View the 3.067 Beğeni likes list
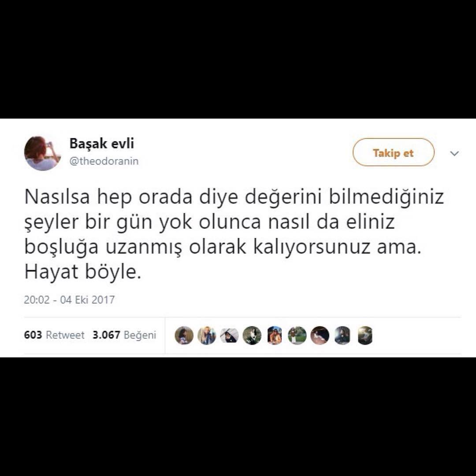Viewport: 476px width, 476px height. (124, 335)
